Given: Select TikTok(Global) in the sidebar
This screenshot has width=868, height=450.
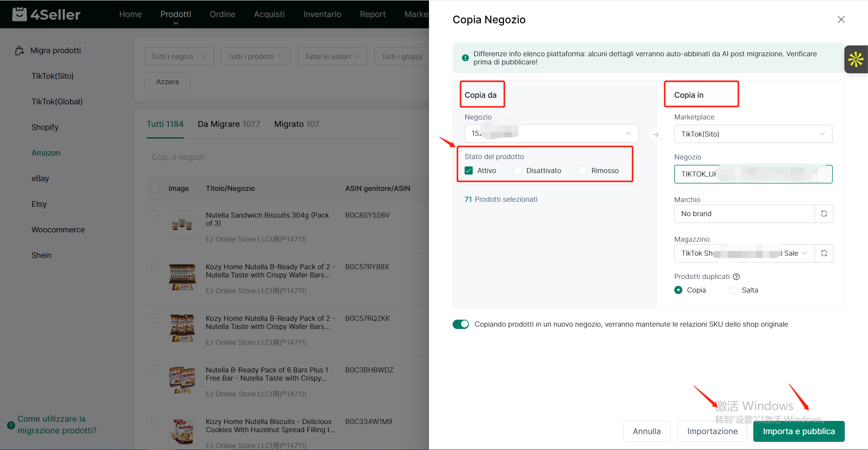Looking at the screenshot, I should [x=57, y=102].
